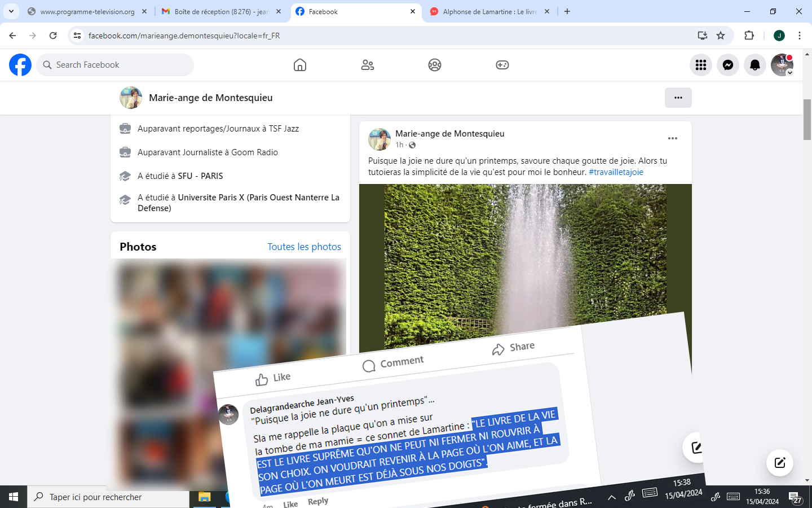Open post options three-dot menu
Screen dimensions: 812x508
click(x=673, y=138)
